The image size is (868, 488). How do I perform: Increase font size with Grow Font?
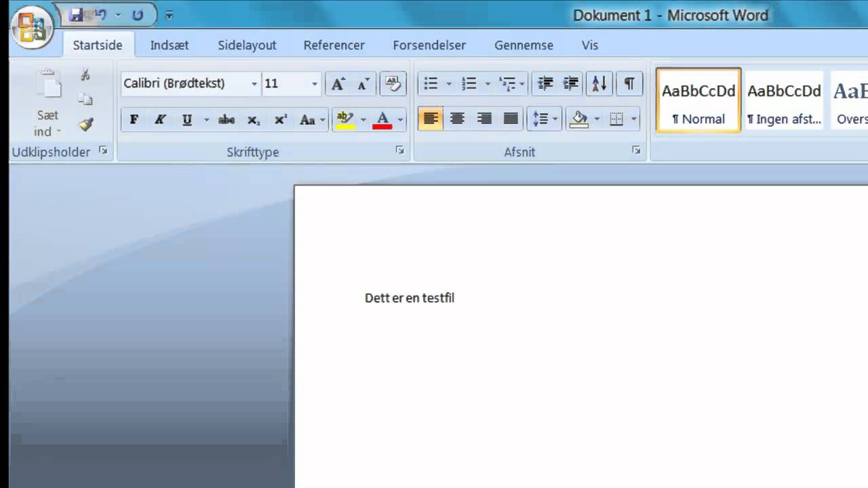(x=338, y=83)
